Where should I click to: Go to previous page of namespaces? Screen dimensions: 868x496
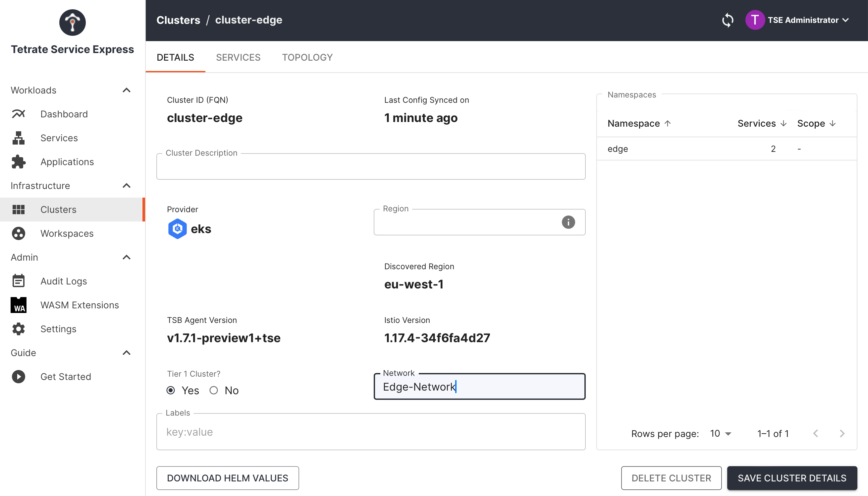(x=816, y=433)
